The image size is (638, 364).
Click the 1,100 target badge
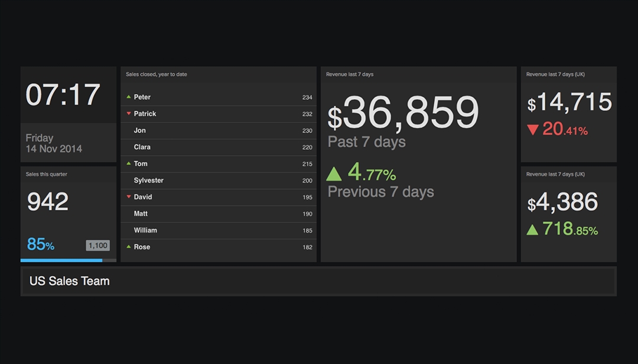(x=97, y=245)
